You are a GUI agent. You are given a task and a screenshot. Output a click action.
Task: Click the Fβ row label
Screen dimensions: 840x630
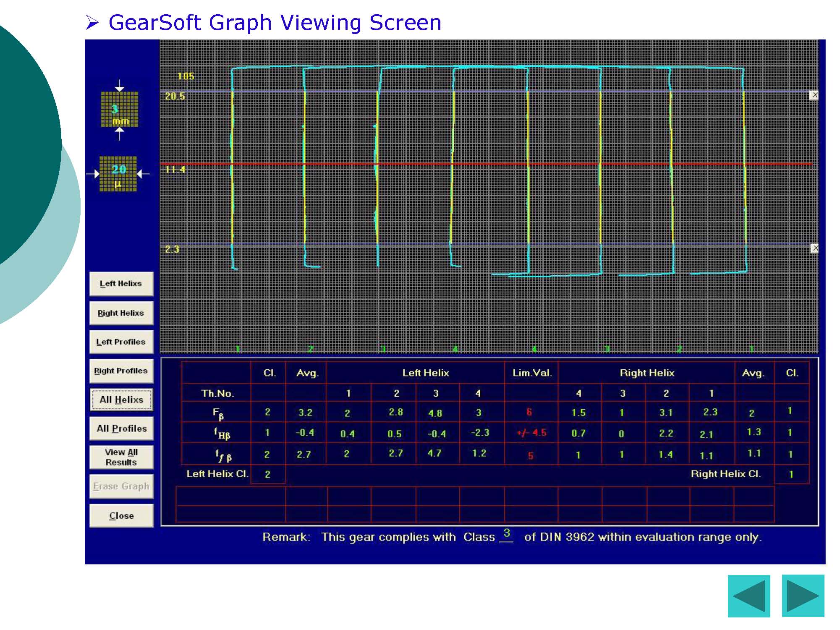click(x=218, y=414)
